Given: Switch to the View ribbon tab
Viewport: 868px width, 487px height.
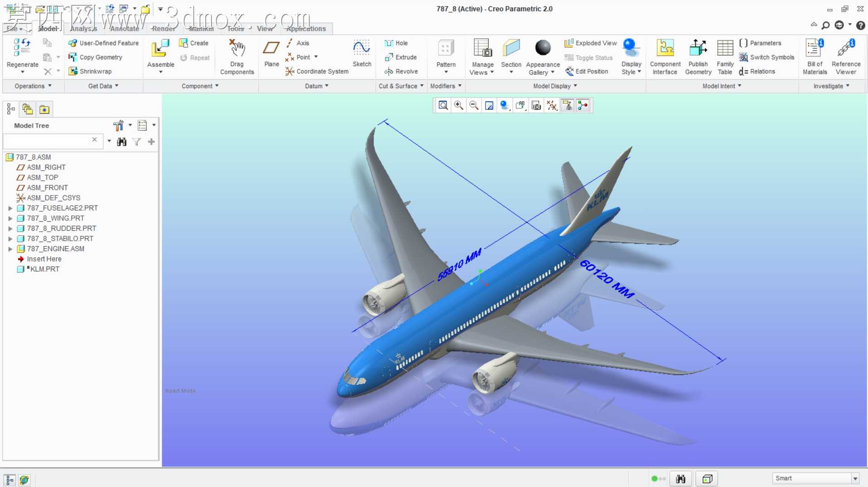Looking at the screenshot, I should tap(265, 29).
